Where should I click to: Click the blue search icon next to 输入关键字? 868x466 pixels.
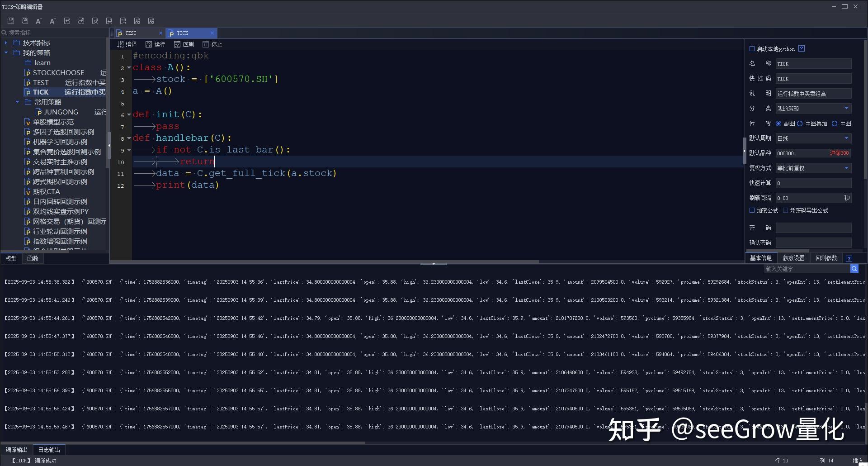click(x=854, y=268)
